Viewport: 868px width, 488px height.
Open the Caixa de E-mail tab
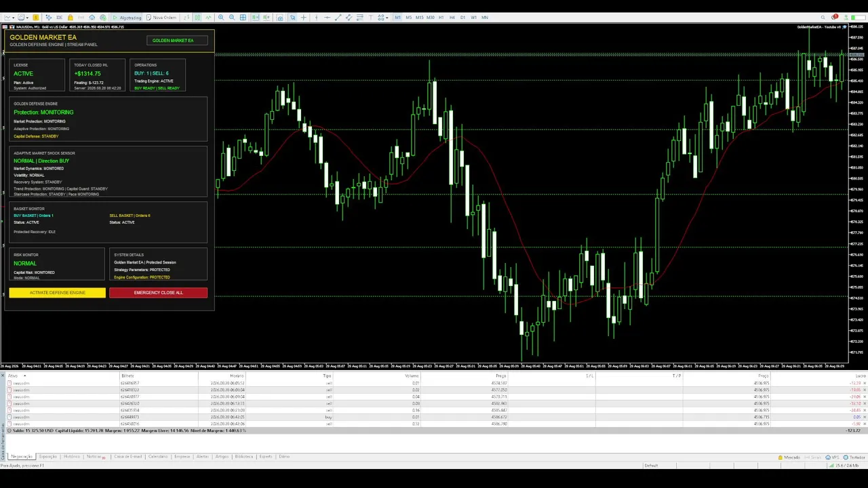(128, 457)
